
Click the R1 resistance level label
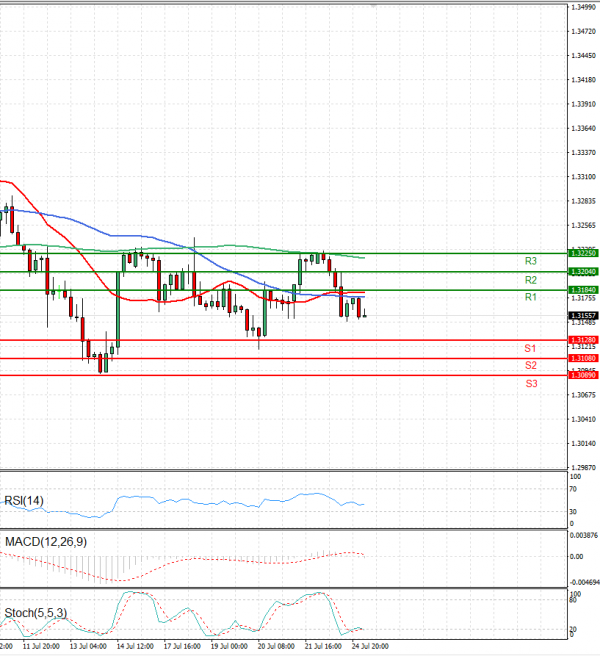point(531,297)
